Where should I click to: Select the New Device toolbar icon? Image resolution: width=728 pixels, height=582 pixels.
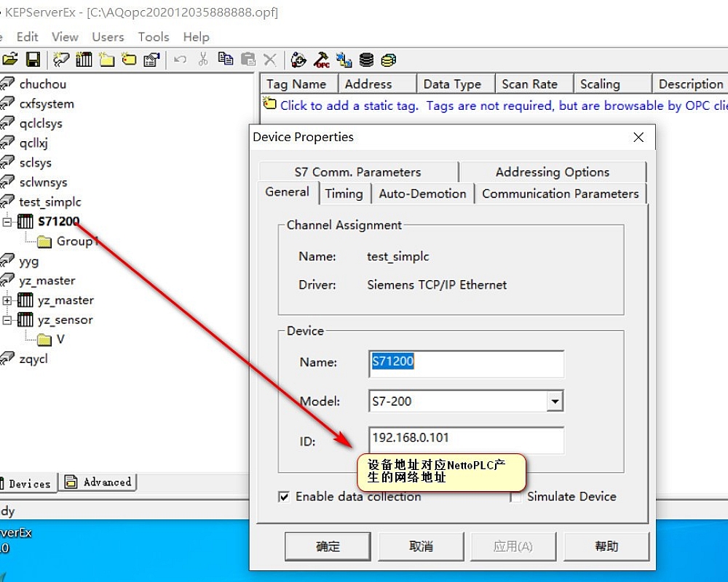[x=83, y=60]
